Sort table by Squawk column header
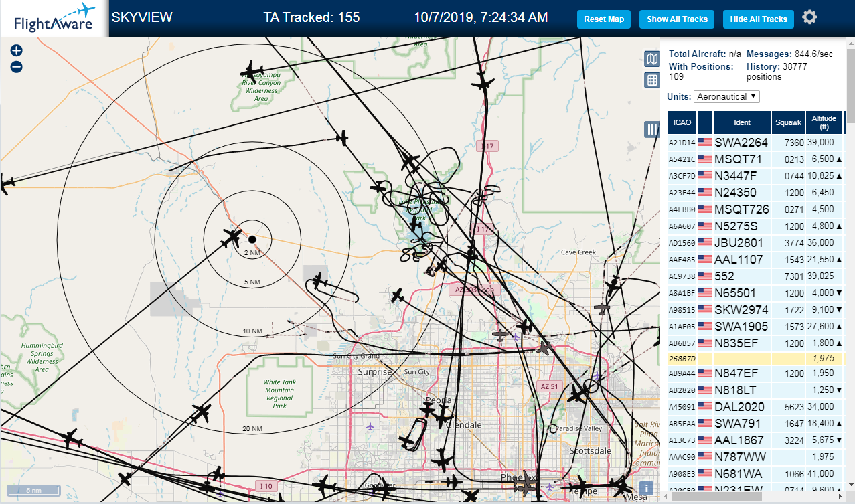This screenshot has width=855, height=504. pos(788,122)
